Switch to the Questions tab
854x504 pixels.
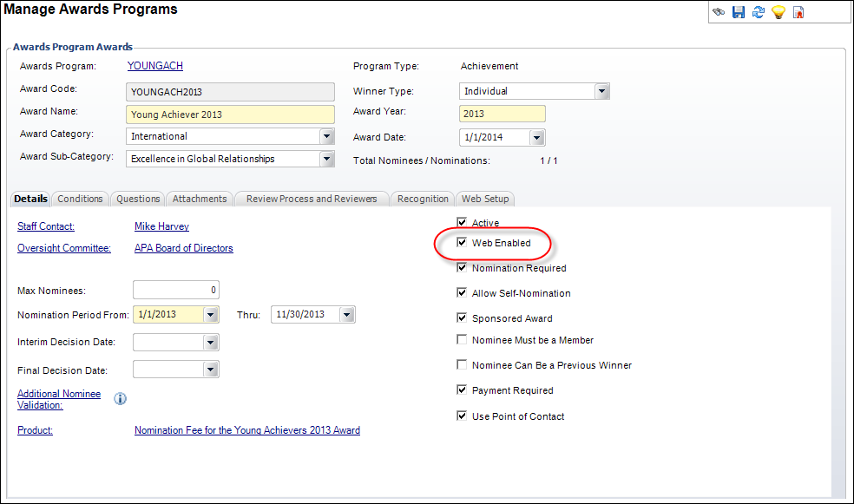138,199
